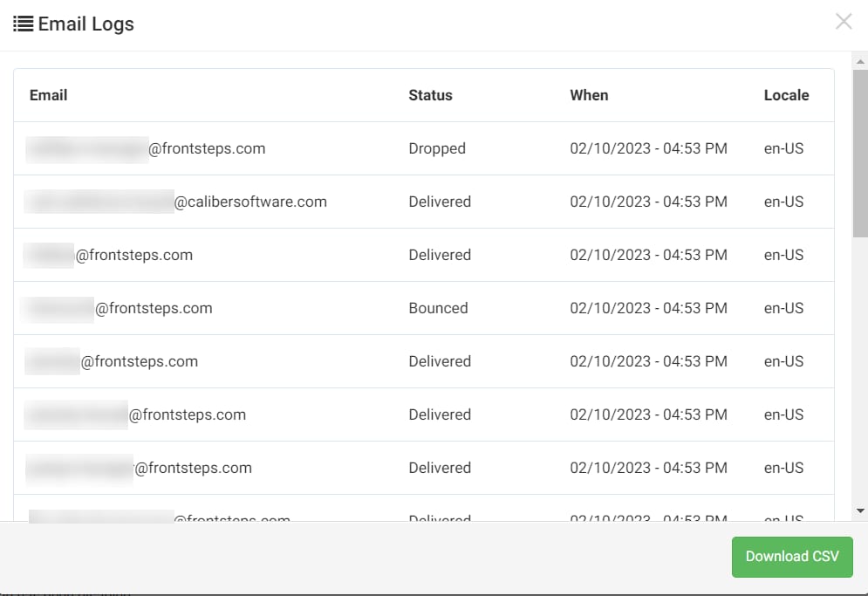Select the Dropped status cell
The image size is (868, 596).
click(437, 148)
